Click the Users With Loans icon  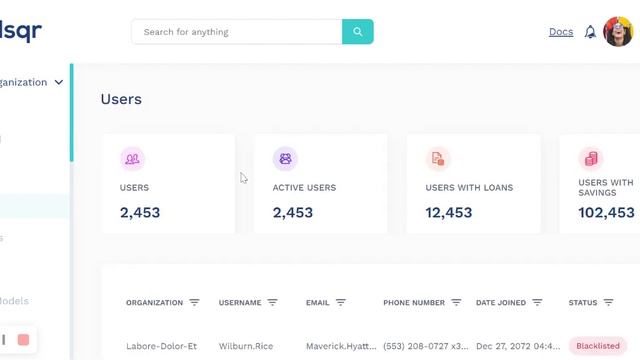pyautogui.click(x=438, y=159)
